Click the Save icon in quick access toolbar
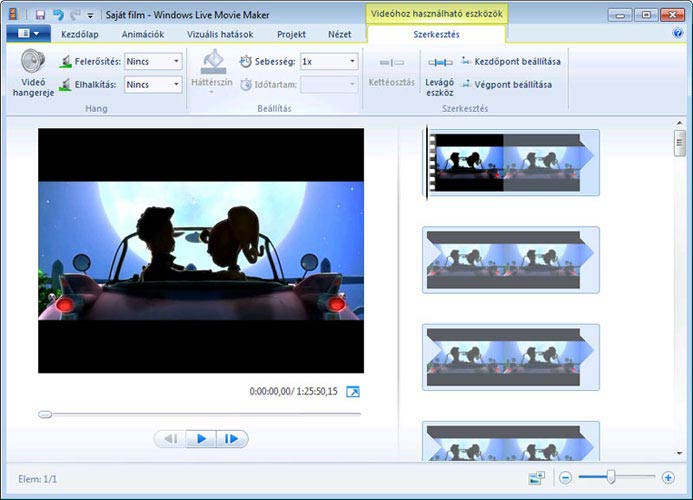693x500 pixels. [x=40, y=15]
